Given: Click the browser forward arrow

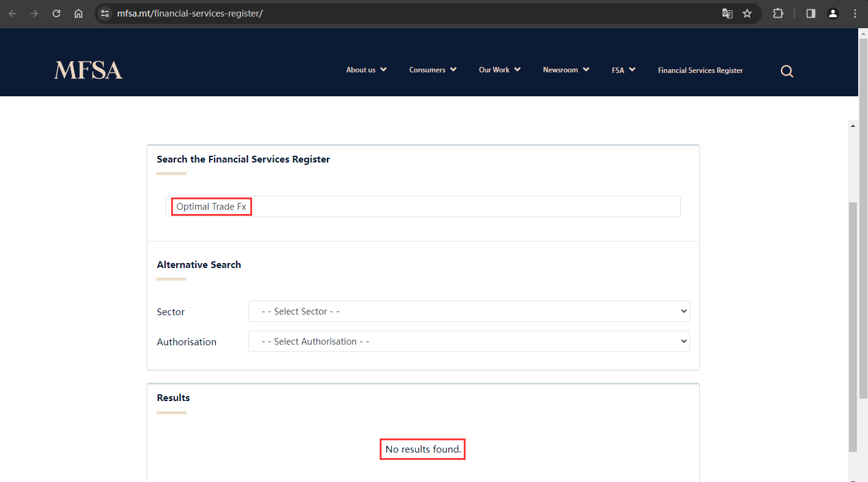Looking at the screenshot, I should 34,13.
